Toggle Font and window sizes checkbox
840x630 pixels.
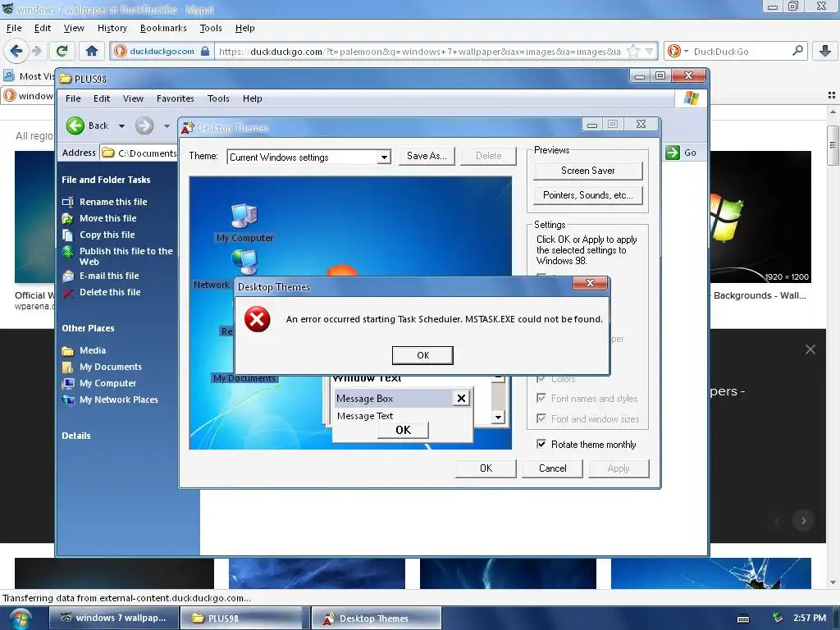click(x=541, y=418)
